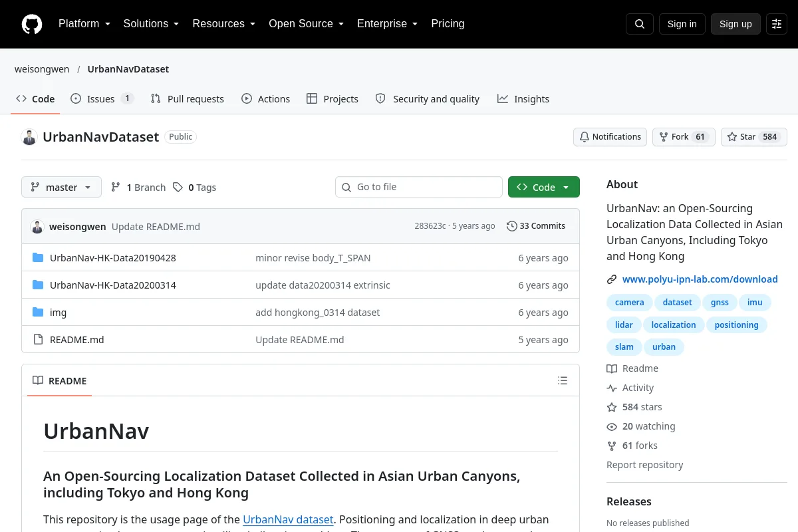Open the Releases heading link
This screenshot has height=532, width=798.
629,501
